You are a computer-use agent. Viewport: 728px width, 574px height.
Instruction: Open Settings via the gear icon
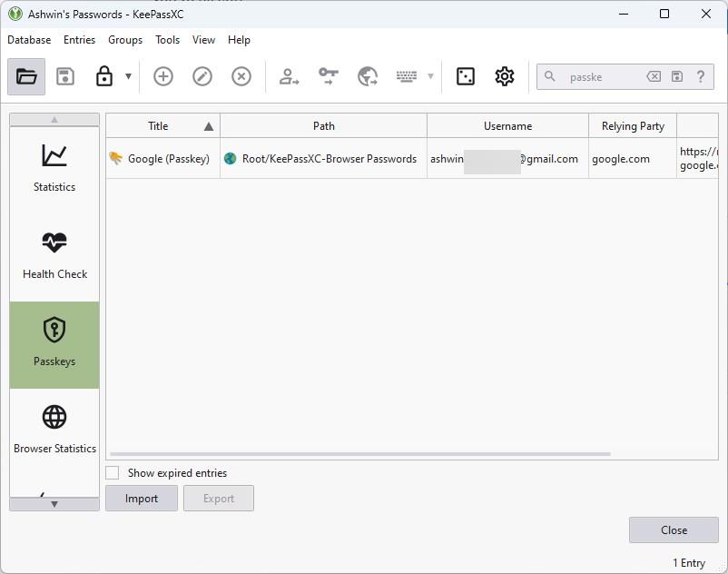tap(505, 77)
